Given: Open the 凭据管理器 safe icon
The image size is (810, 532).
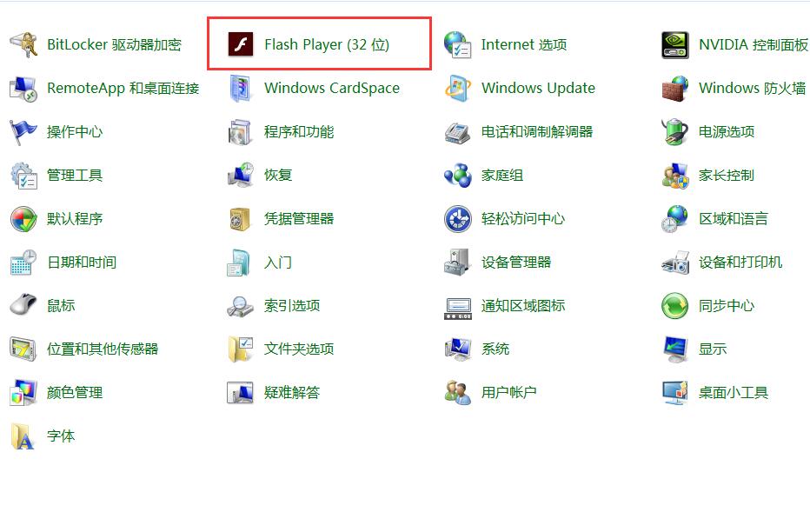Looking at the screenshot, I should pos(241,219).
